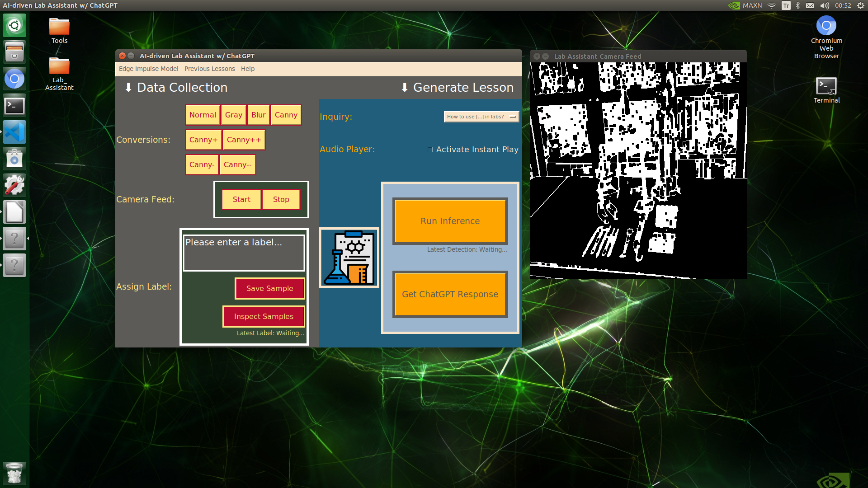Click 'Latest Detection: Waiting...' status text

click(x=467, y=249)
